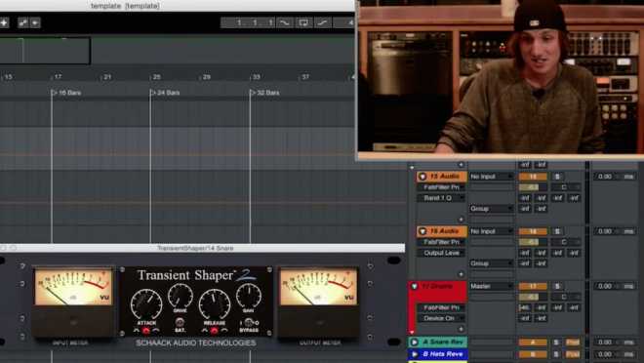Click the input VU meter of Transient Shaper
Viewport: 644px width, 363px height.
pyautogui.click(x=73, y=287)
